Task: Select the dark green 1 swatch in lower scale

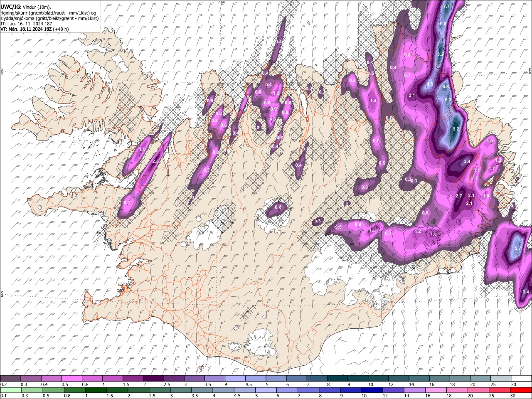Action: [96, 390]
